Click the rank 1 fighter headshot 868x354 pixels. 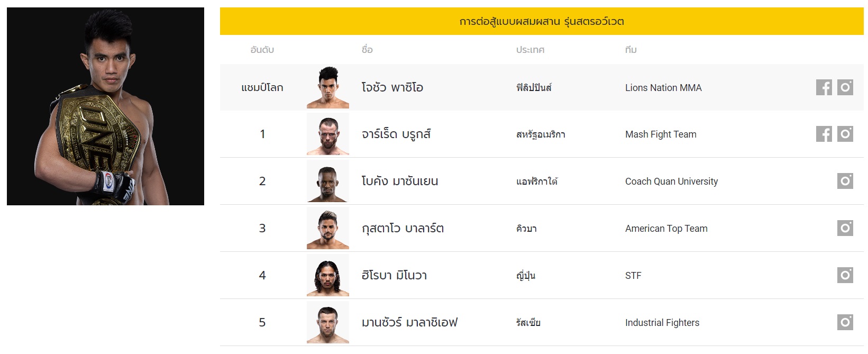tap(328, 134)
